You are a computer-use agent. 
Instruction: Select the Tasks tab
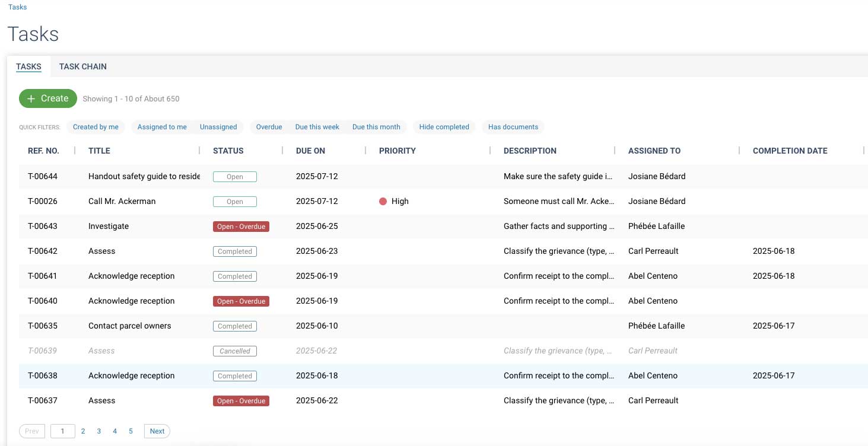point(28,66)
